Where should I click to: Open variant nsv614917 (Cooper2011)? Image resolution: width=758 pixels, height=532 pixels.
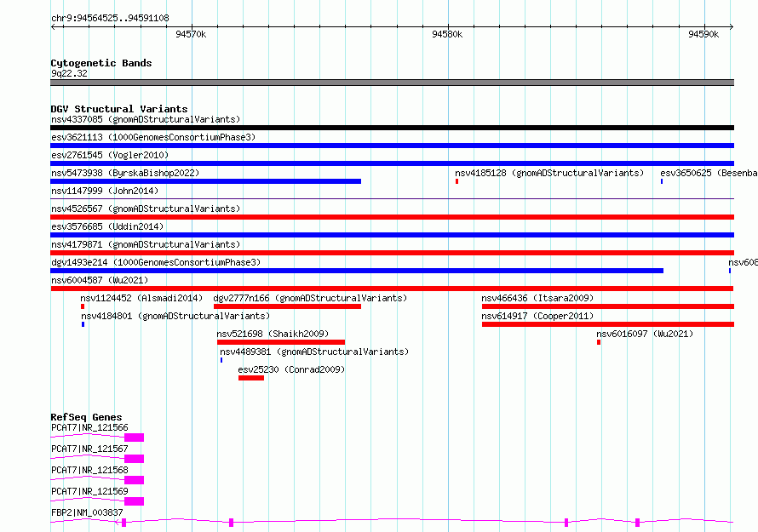tap(537, 316)
